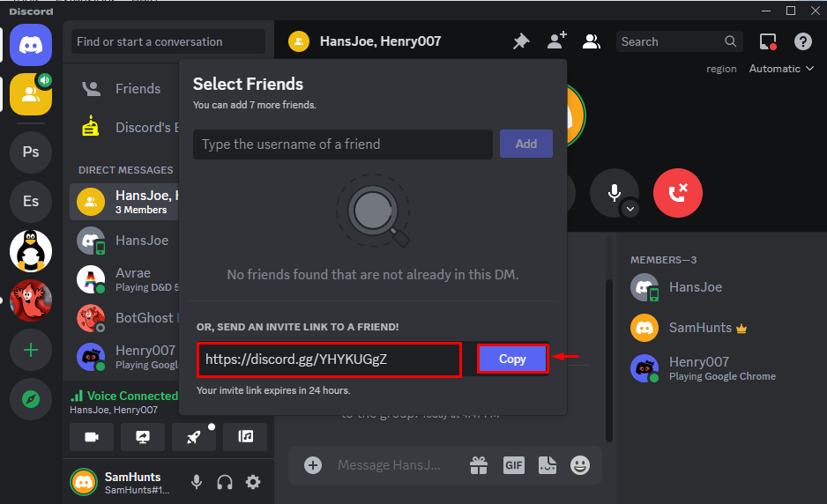This screenshot has height=504, width=827.
Task: Click the search magnifier in header
Action: pyautogui.click(x=731, y=41)
